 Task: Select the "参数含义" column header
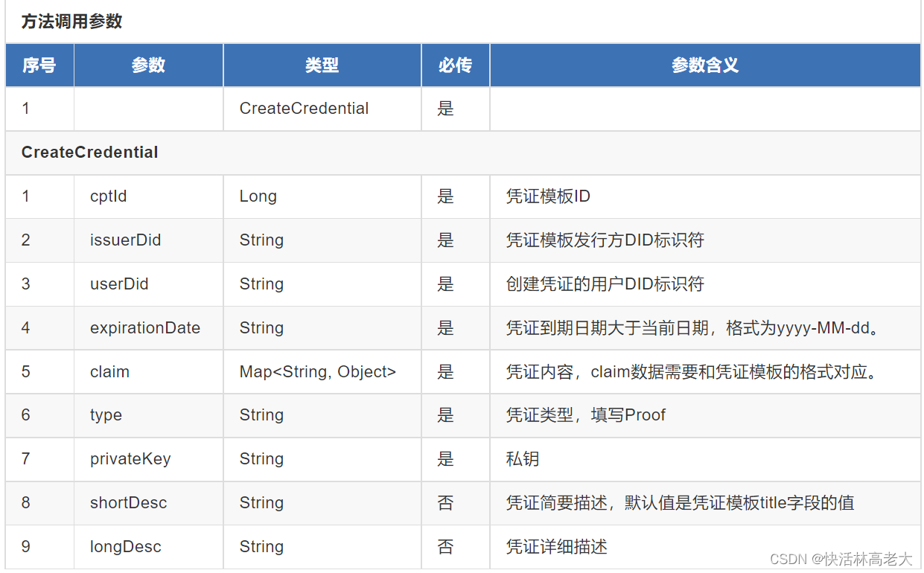click(704, 65)
